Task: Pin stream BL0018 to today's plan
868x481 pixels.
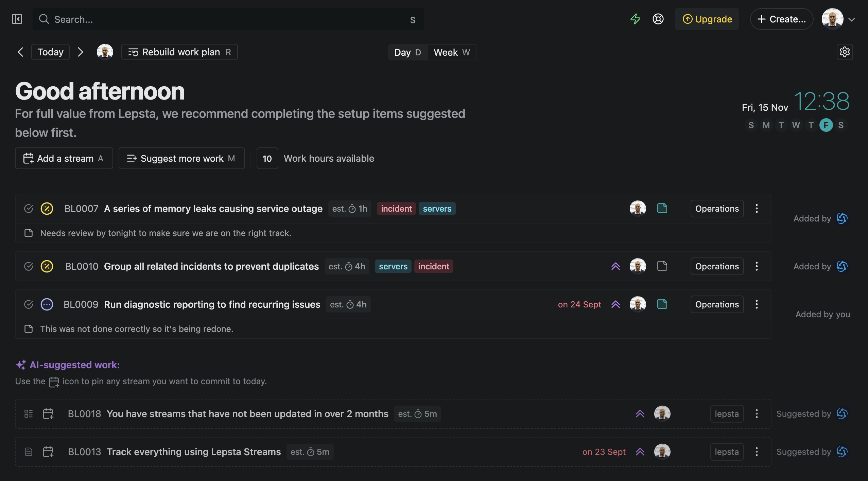Action: 48,413
